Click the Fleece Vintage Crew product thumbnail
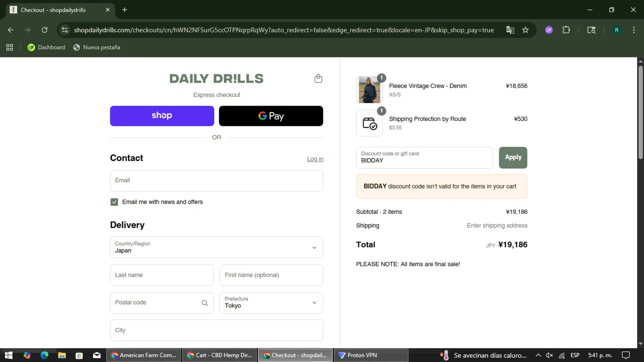 coord(370,90)
